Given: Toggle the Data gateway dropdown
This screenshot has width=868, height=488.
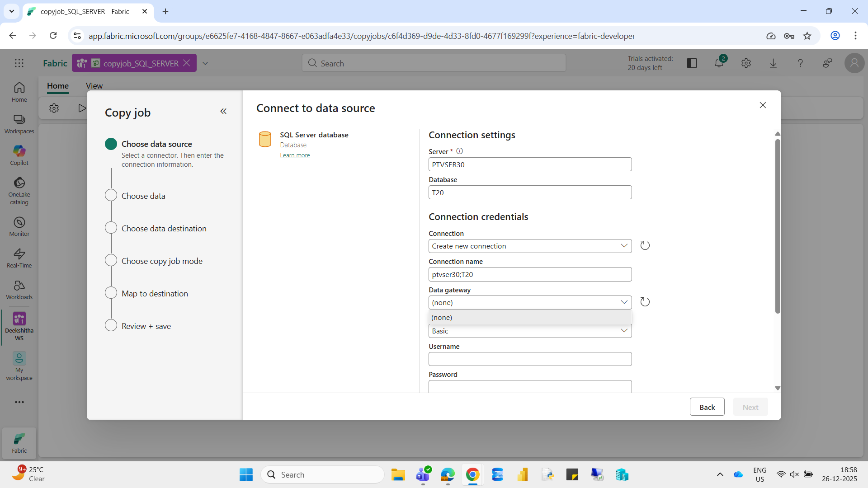Looking at the screenshot, I should click(530, 302).
